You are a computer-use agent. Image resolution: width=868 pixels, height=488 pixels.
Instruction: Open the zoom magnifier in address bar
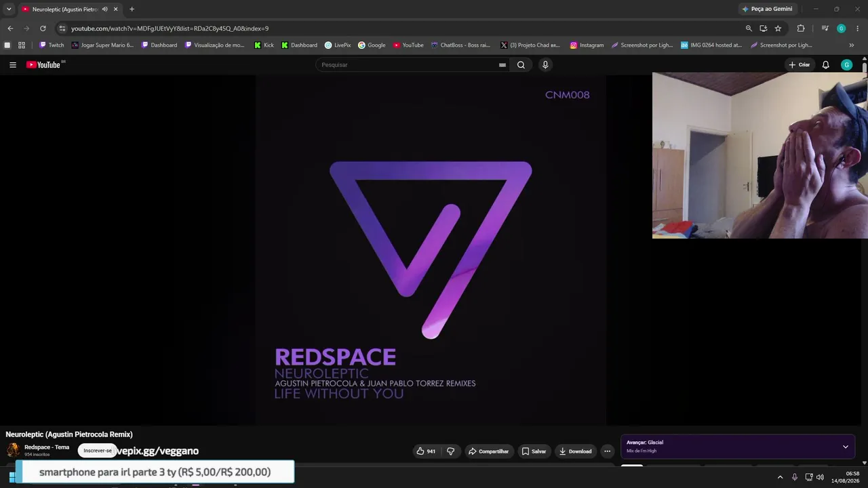749,28
